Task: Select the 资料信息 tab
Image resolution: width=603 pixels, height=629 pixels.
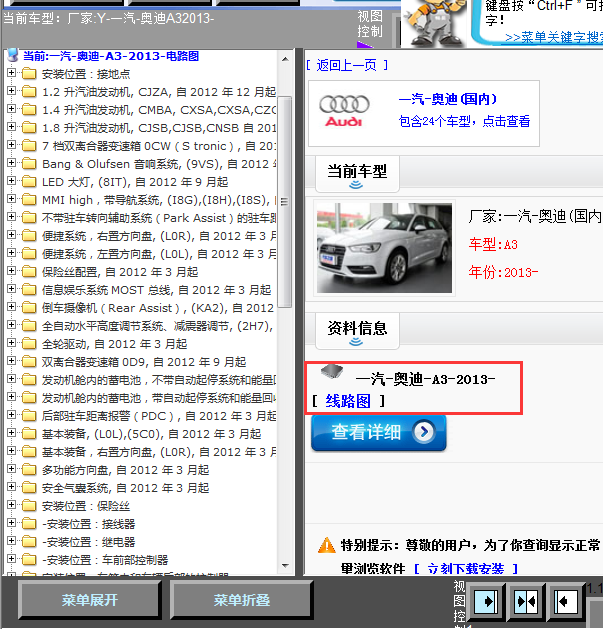Action: 357,330
